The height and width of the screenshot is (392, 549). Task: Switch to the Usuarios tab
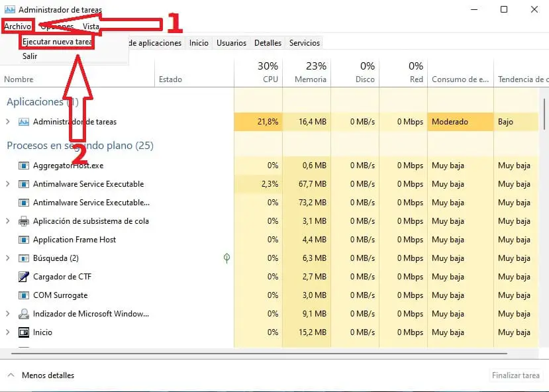point(231,42)
